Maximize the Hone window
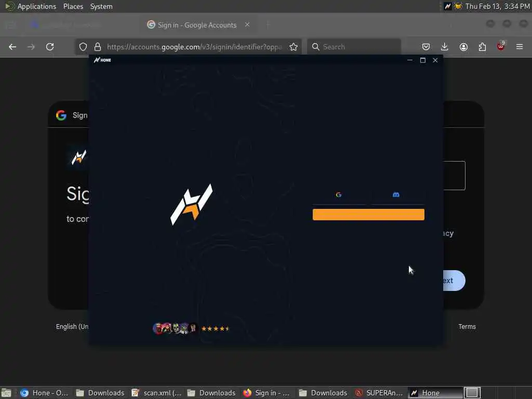This screenshot has width=532, height=399. click(x=423, y=60)
